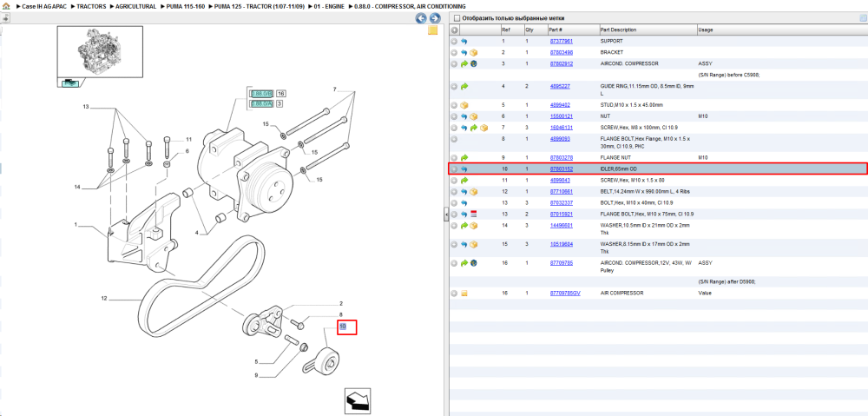Click box icon in WASHER 10.5mm row
The height and width of the screenshot is (416, 868).
pos(474,226)
